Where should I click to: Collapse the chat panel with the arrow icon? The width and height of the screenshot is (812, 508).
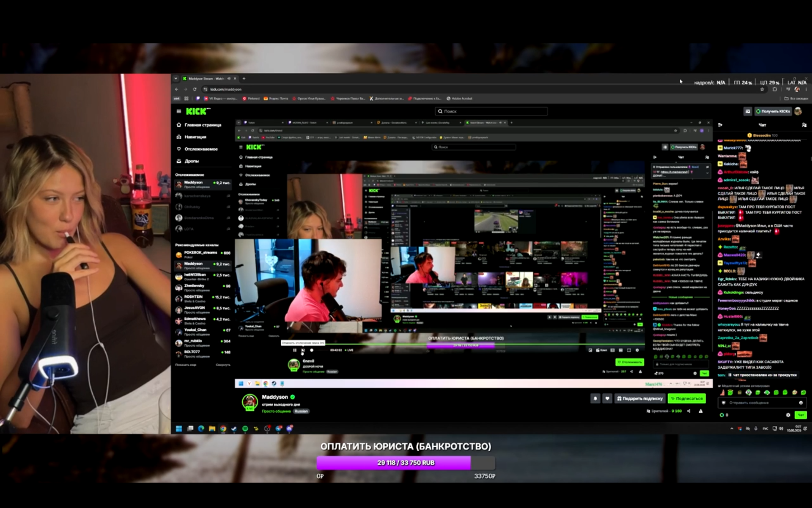[720, 125]
